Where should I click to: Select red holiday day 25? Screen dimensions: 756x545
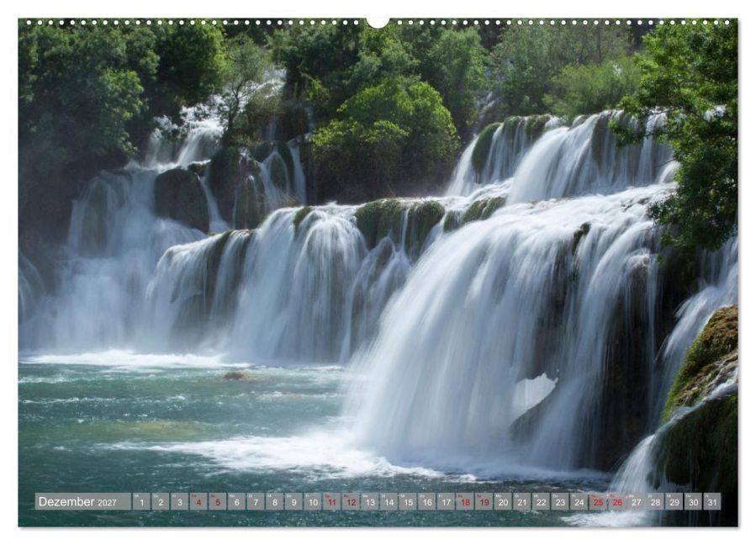(599, 501)
